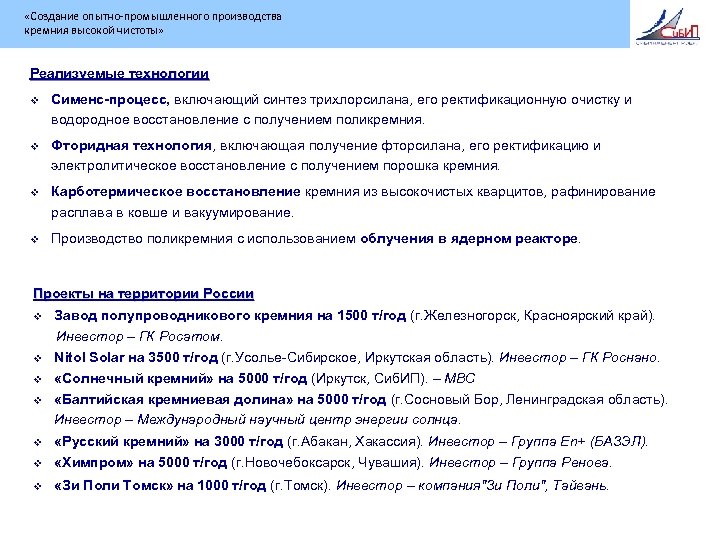The width and height of the screenshot is (720, 540).
Task: Click the bullet beside «Зи Поли Томск»
Action: tap(38, 486)
